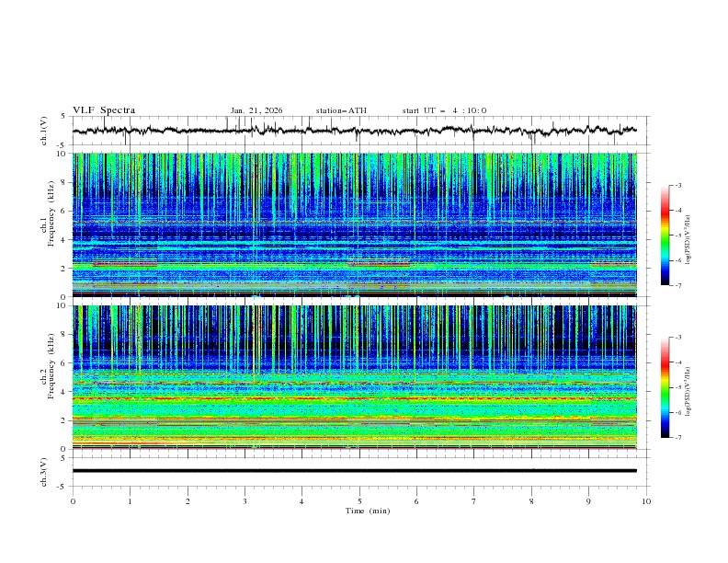
Task: Click the ch.2 color scale bar
Action: tap(665, 387)
